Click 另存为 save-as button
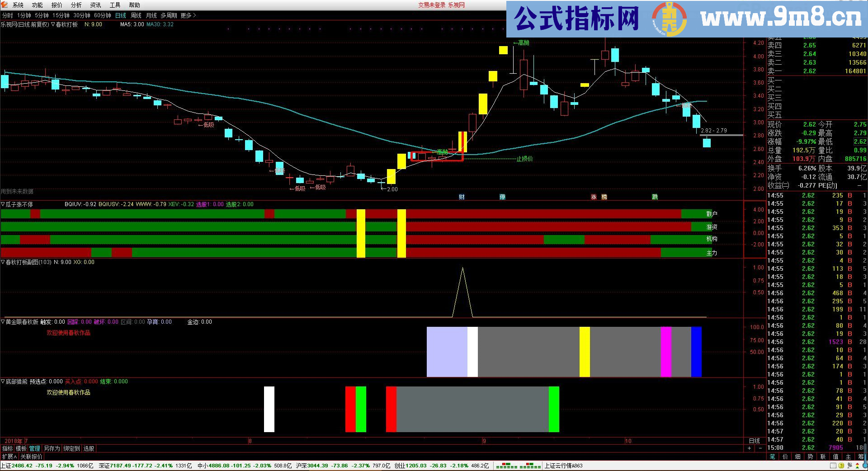868x471 pixels. 52,448
